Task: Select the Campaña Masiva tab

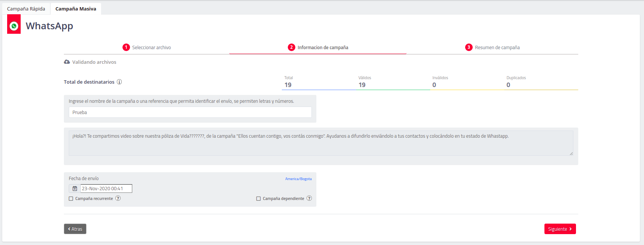Action: pos(76,9)
